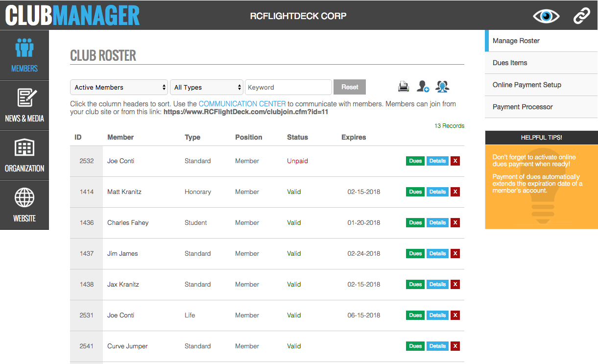This screenshot has width=598, height=364.
Task: Sort roster by Status column
Action: pyautogui.click(x=297, y=137)
